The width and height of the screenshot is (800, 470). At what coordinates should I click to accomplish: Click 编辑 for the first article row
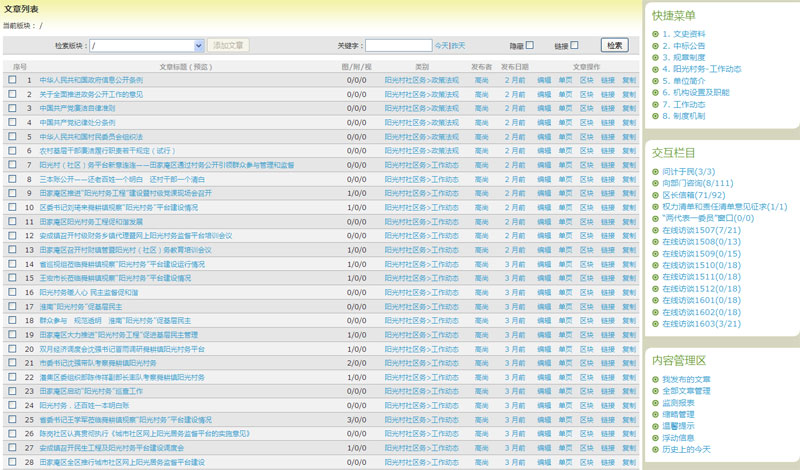544,79
